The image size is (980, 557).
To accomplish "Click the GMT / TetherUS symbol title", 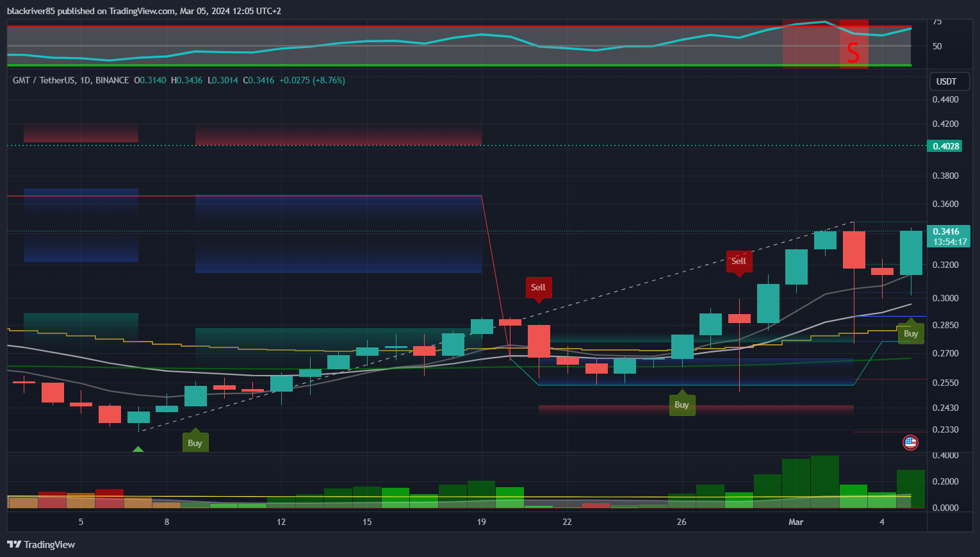I will point(44,80).
